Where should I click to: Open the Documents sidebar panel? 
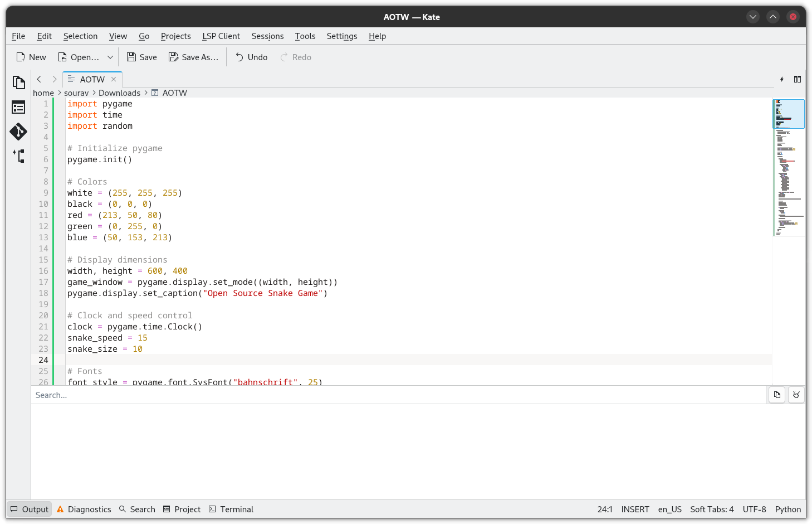coord(18,82)
